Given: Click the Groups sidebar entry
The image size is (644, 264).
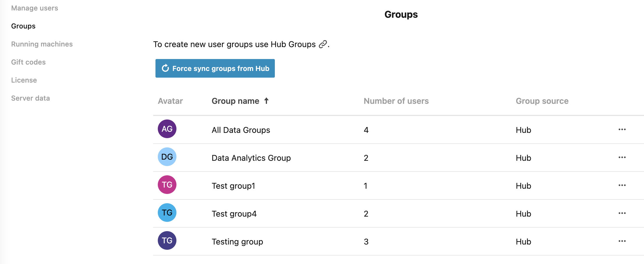Looking at the screenshot, I should [x=23, y=26].
